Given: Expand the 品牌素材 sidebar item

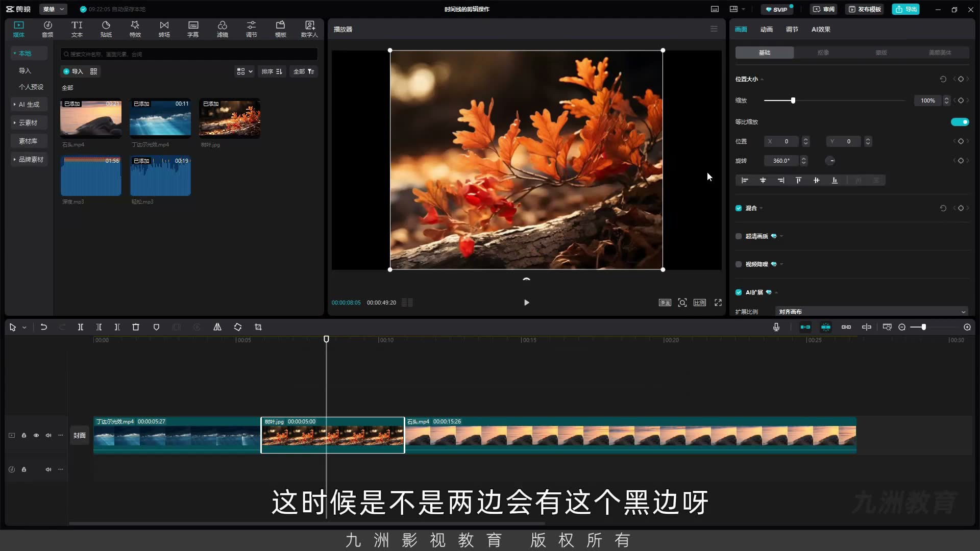Looking at the screenshot, I should click(x=29, y=160).
